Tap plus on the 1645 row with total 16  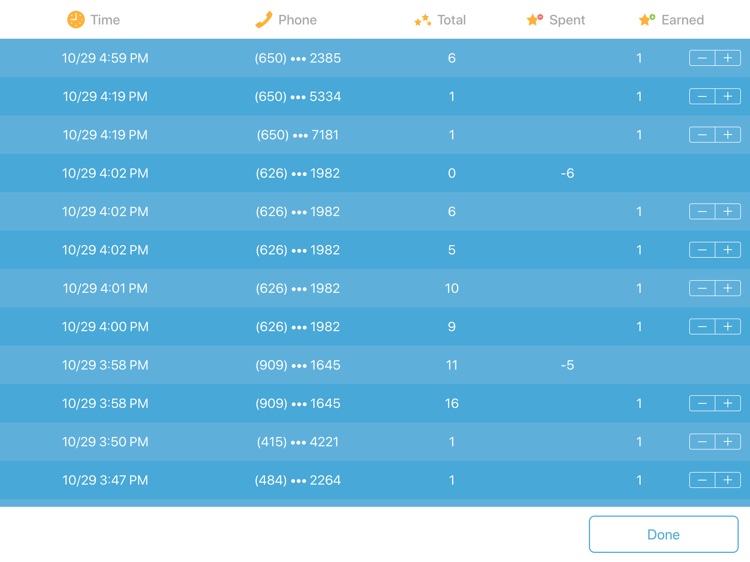click(x=728, y=403)
